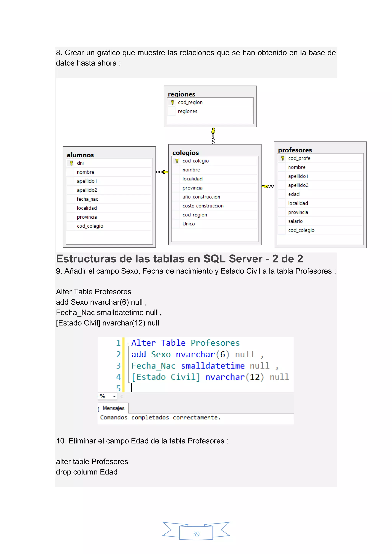The image size is (392, 554).
Task: Click the key icon beside cod_colegio in colegios table
Action: 177,161
